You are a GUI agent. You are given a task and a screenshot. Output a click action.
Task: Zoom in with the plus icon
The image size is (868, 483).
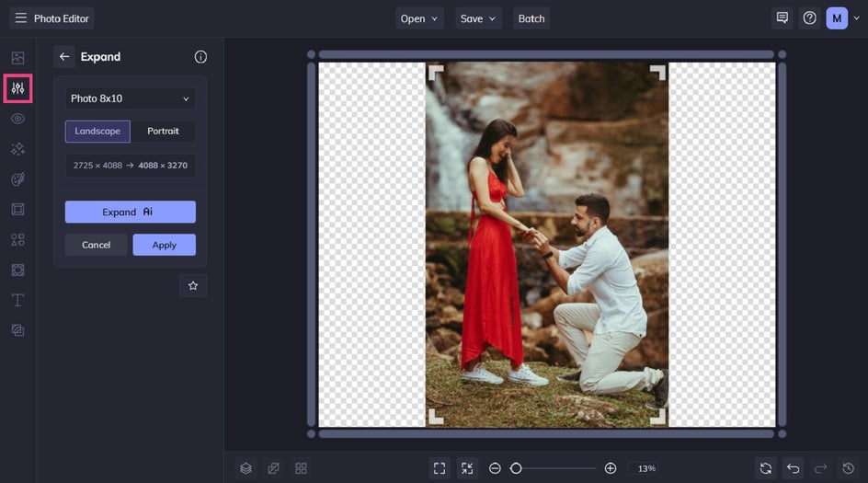click(x=610, y=468)
